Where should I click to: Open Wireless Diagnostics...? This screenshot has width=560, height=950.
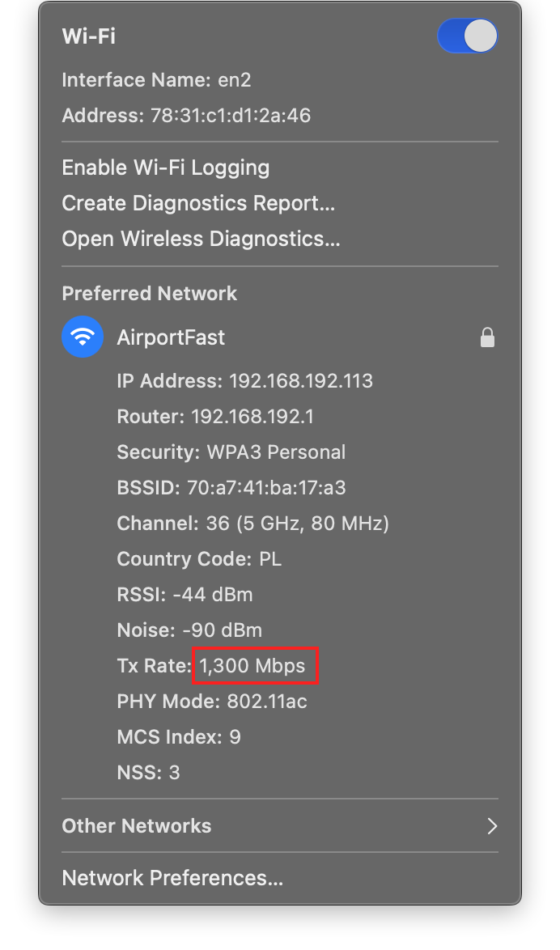click(201, 239)
